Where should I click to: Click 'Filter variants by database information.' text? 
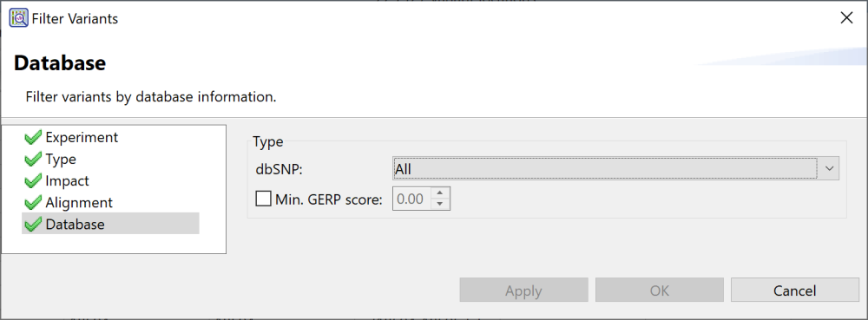(151, 97)
